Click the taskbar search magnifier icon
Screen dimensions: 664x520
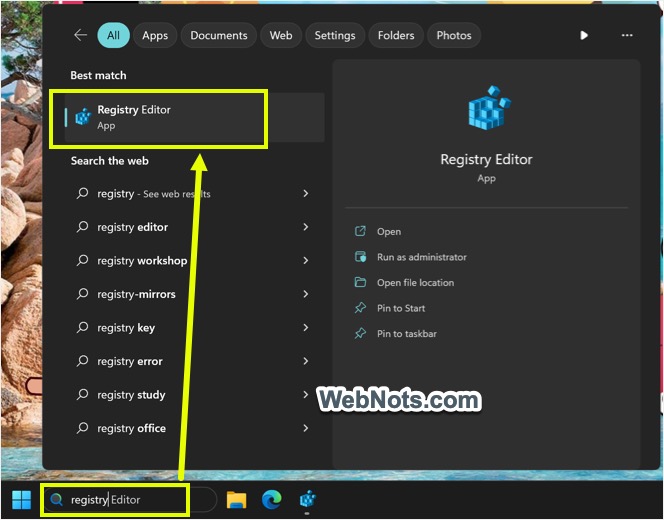click(x=56, y=500)
